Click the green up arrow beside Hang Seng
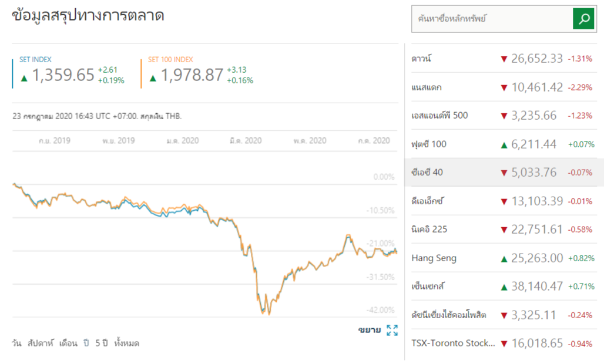Screen dimensions: 604x364 (504, 258)
